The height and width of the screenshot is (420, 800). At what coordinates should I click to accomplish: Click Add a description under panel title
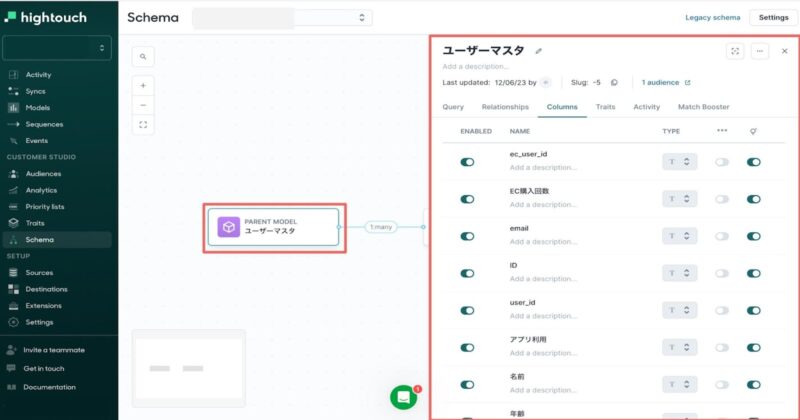(x=476, y=66)
